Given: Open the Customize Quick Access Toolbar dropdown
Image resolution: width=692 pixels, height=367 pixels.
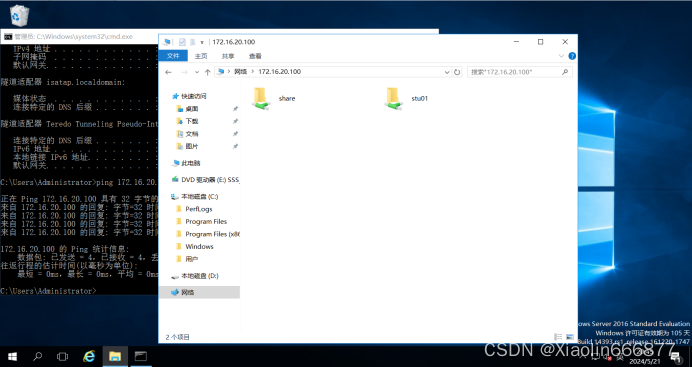Looking at the screenshot, I should click(202, 42).
